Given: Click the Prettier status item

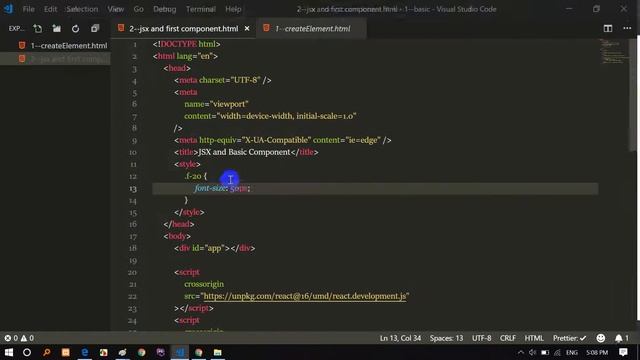Looking at the screenshot, I should (569, 338).
